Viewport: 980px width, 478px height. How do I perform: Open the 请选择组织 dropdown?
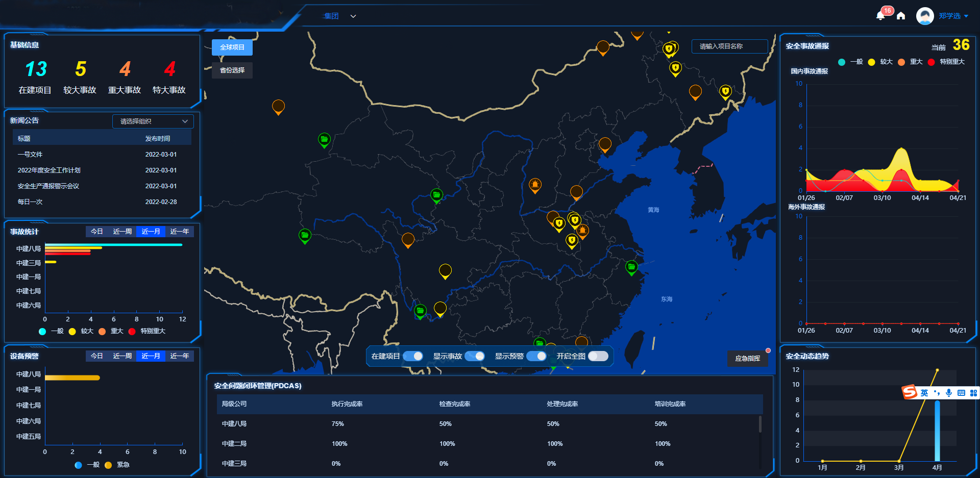point(153,121)
